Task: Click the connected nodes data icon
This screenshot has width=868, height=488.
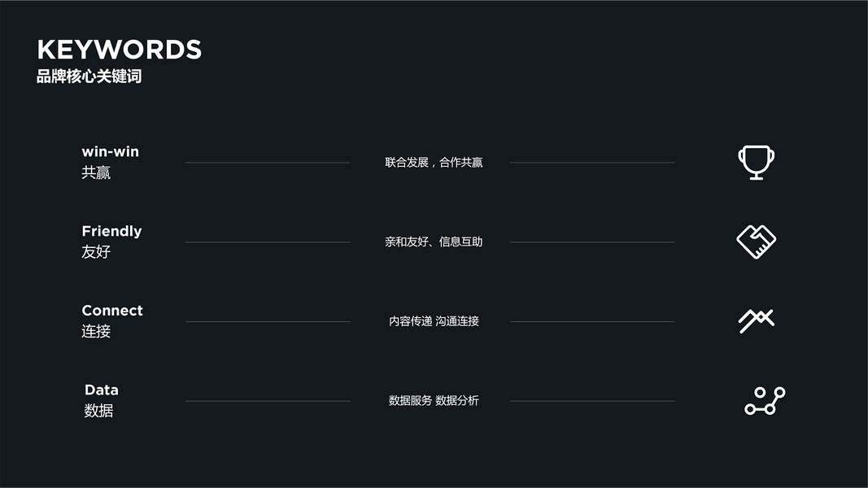Action: point(765,401)
